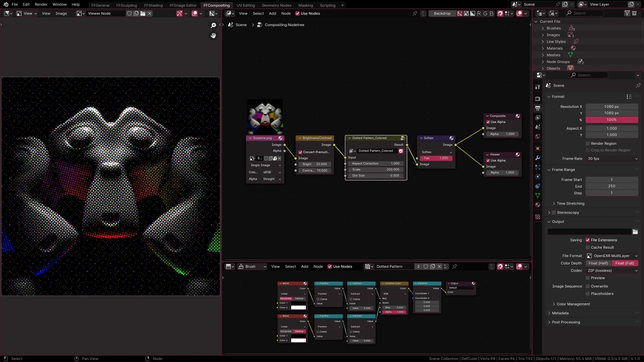This screenshot has width=644, height=362.
Task: Show the blue channel in the backdrop (B)
Action: [491, 13]
